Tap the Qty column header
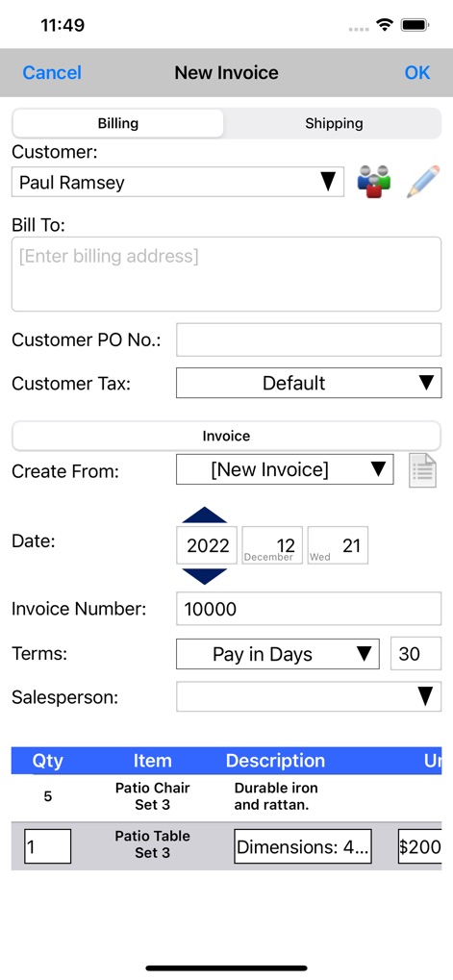This screenshot has height=980, width=453. click(x=47, y=760)
